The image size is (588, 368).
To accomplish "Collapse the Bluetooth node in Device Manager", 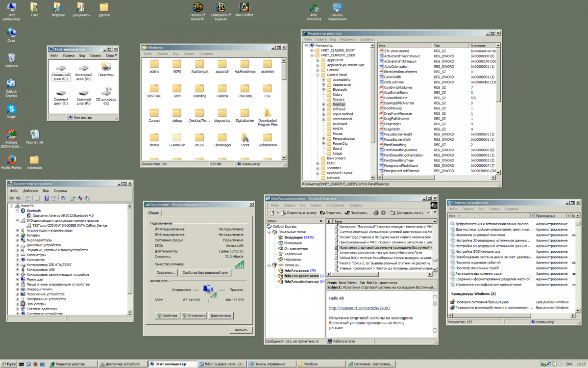I will point(18,210).
